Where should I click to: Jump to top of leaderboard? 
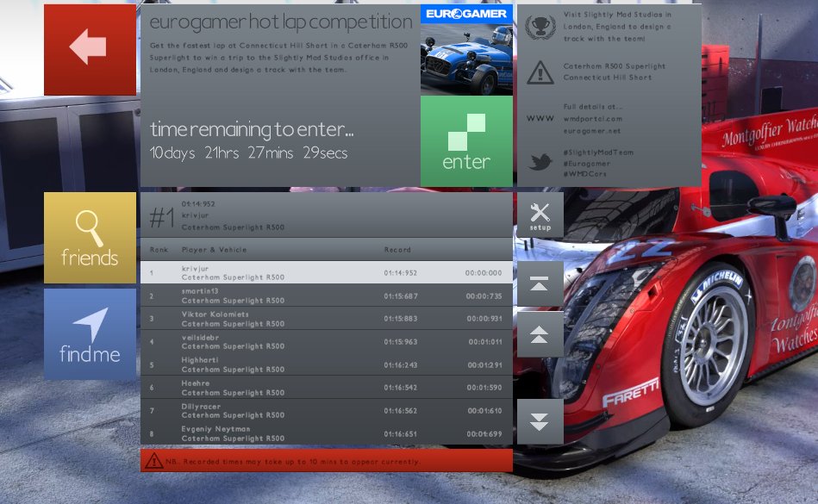point(540,283)
